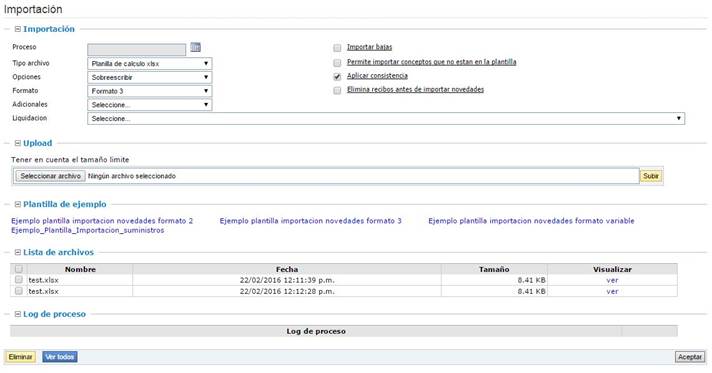Collapse the Plantilla de ejemplo section
The height and width of the screenshot is (373, 712).
pos(18,204)
